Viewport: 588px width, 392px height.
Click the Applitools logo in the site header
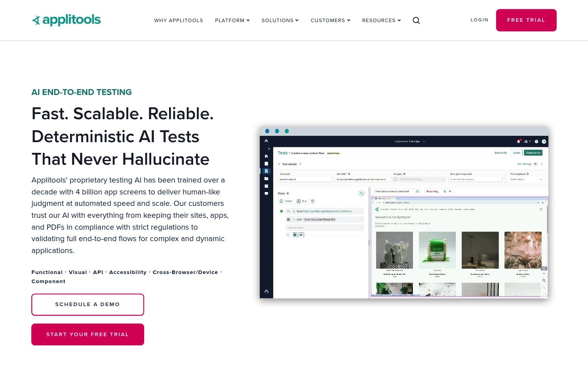point(66,20)
